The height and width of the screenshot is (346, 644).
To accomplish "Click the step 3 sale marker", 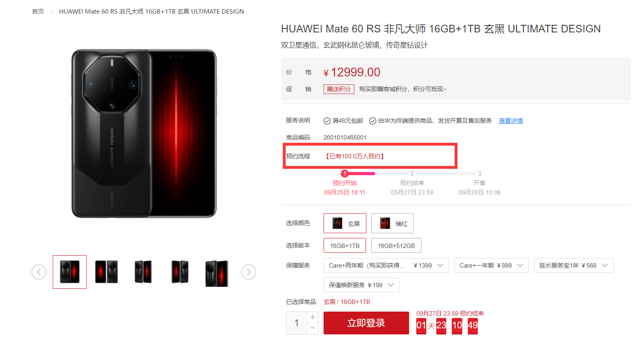I will (479, 174).
